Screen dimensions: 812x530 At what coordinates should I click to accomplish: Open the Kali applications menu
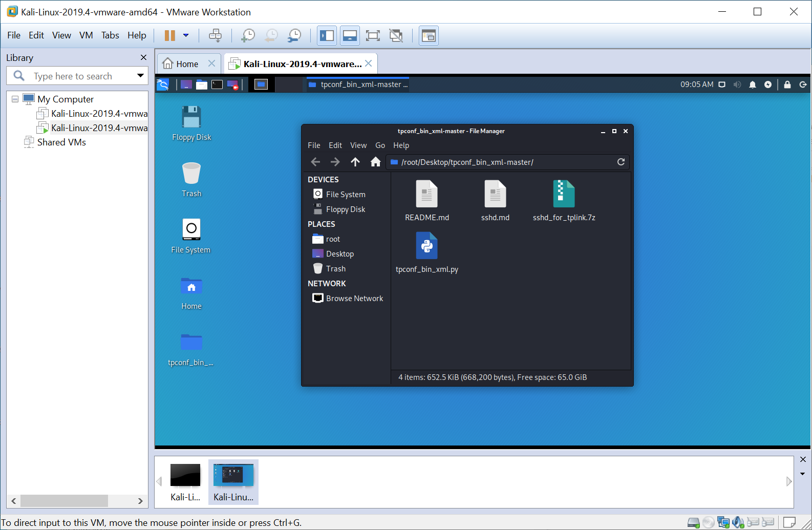click(162, 84)
